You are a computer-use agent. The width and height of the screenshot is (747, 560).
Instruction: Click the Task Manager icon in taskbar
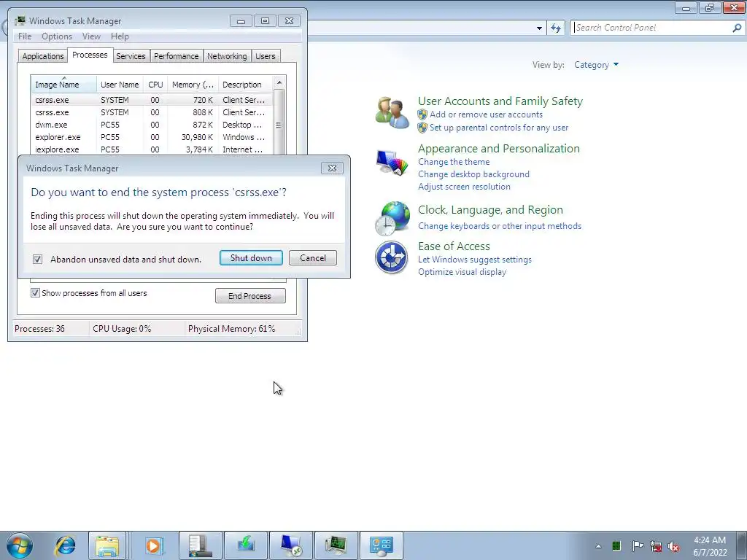[336, 545]
